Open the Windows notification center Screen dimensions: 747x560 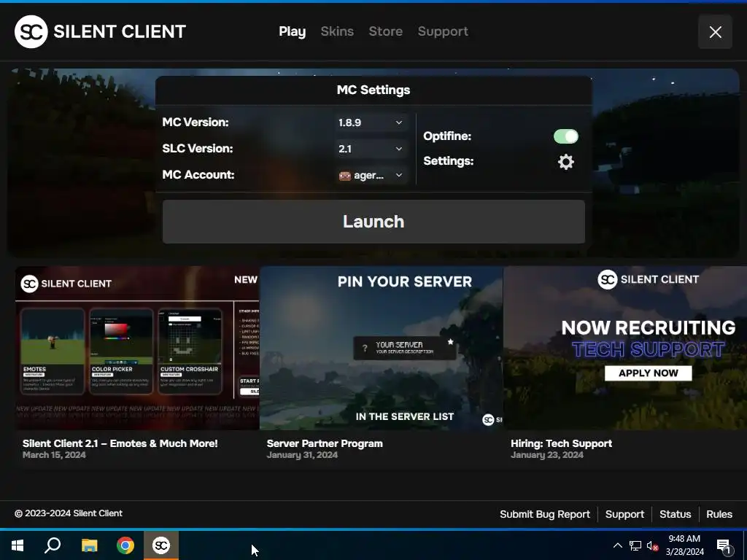click(724, 545)
